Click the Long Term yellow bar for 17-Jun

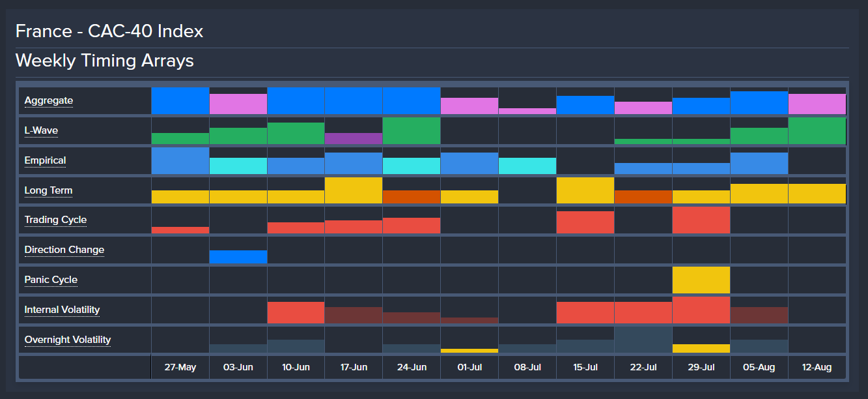(354, 190)
